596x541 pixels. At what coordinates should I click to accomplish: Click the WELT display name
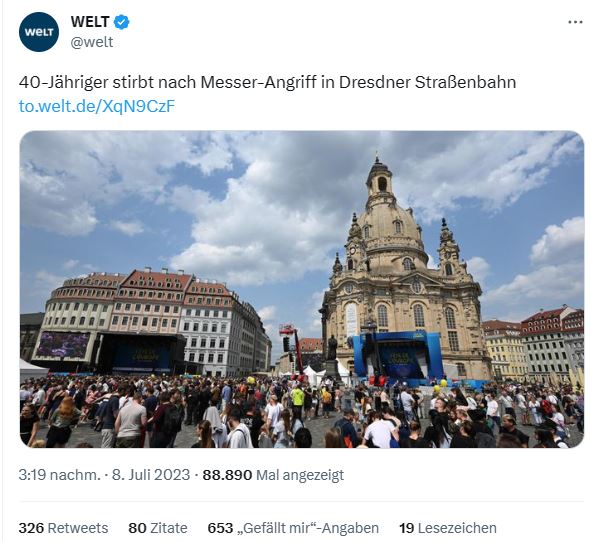[x=90, y=22]
